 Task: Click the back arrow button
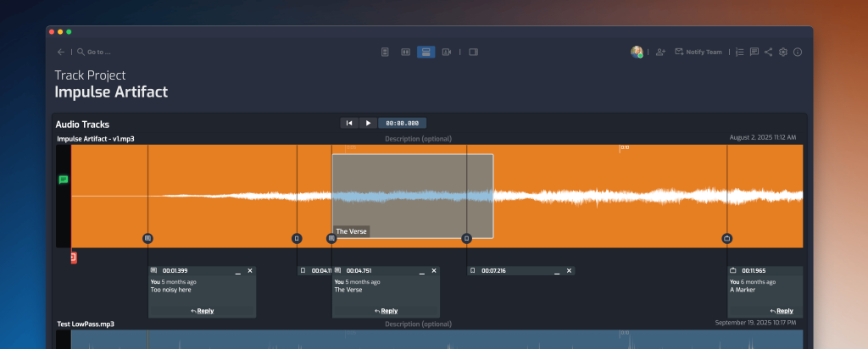(x=61, y=52)
